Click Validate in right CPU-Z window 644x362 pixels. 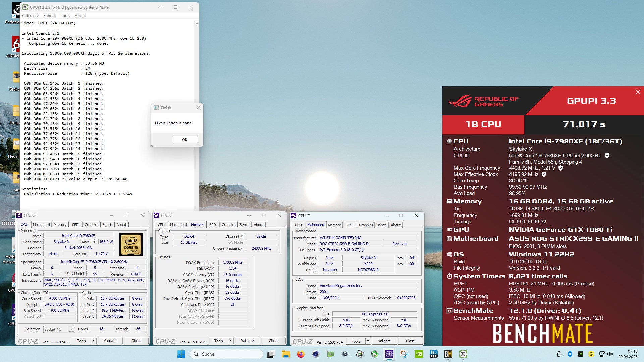[384, 341]
